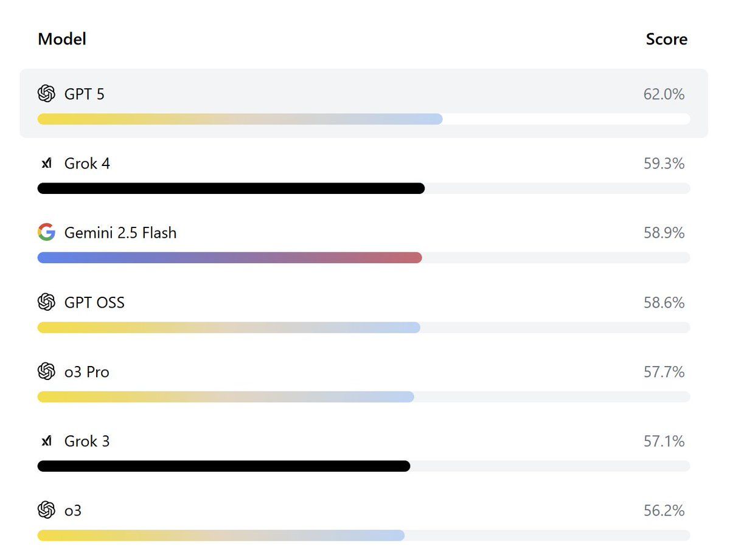Image resolution: width=730 pixels, height=560 pixels.
Task: Open the Grok 4 model entry
Action: [87, 164]
